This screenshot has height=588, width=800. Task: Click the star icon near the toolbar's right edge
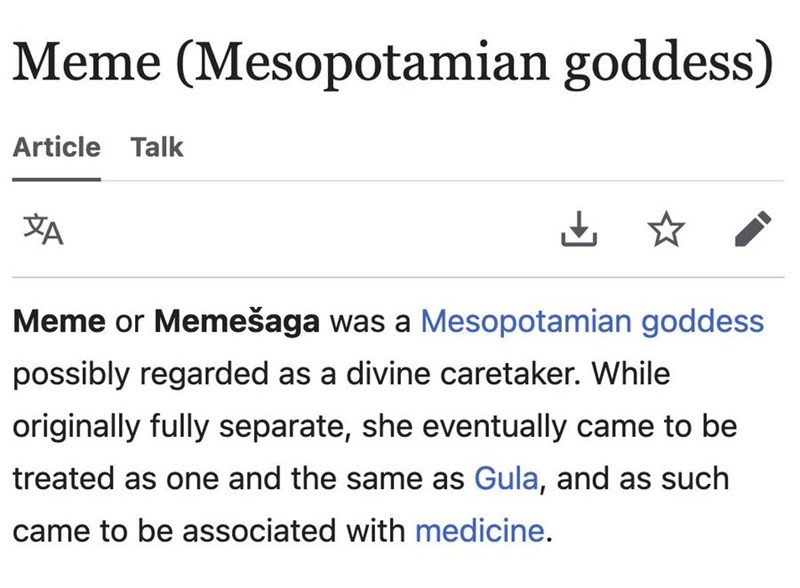click(665, 230)
